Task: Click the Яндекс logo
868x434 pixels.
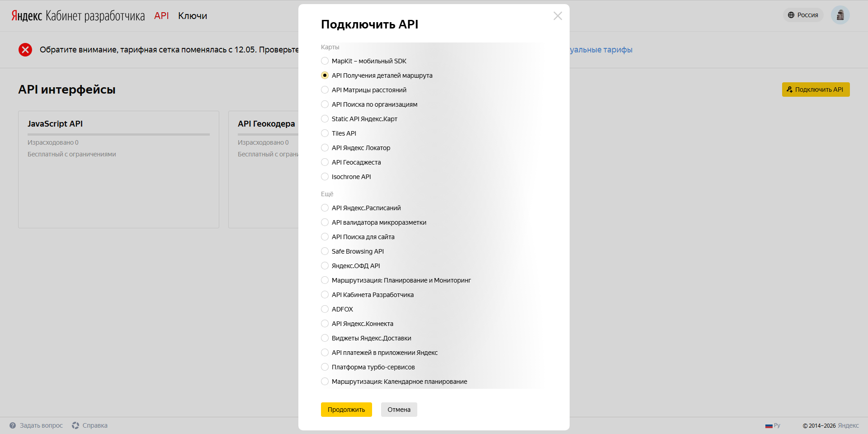Action: click(27, 16)
